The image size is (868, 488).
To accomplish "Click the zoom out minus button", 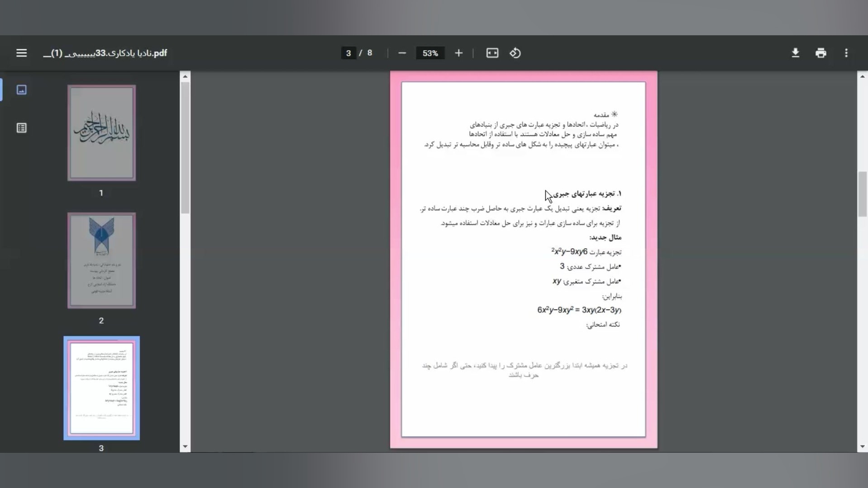I will (402, 53).
